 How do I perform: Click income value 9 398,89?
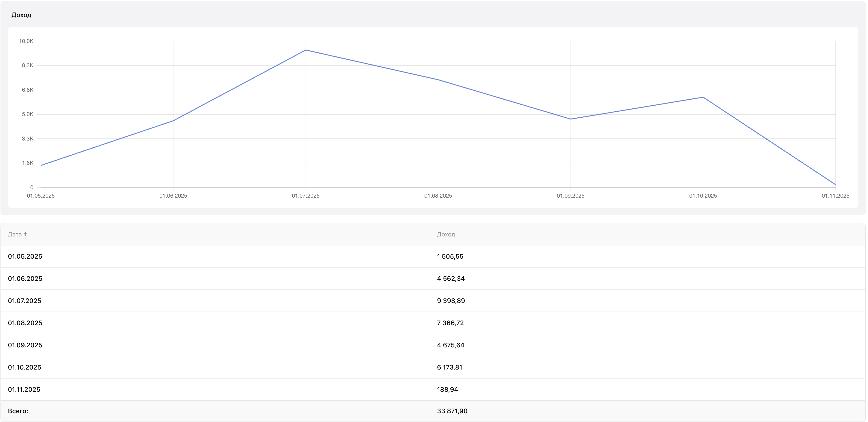(450, 301)
